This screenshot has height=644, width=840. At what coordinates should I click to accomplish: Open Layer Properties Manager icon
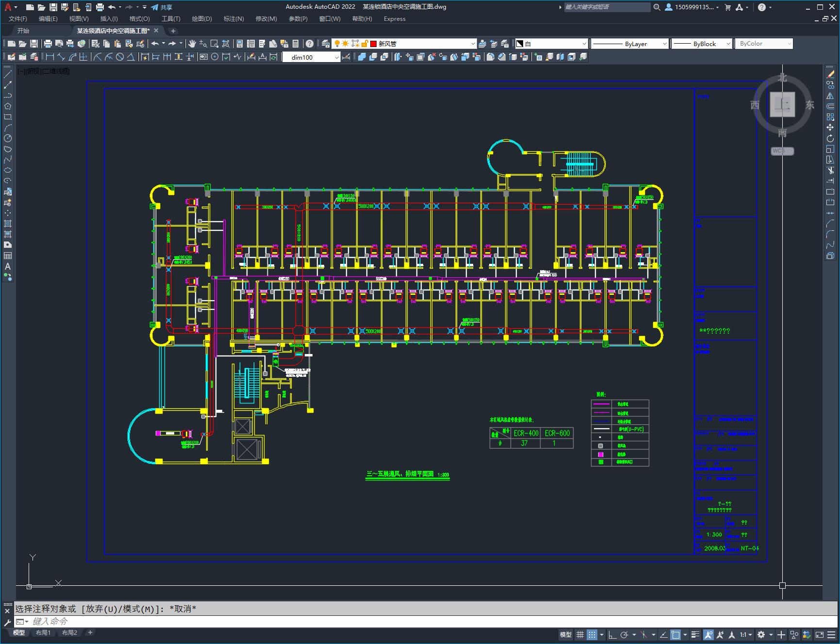click(x=326, y=44)
